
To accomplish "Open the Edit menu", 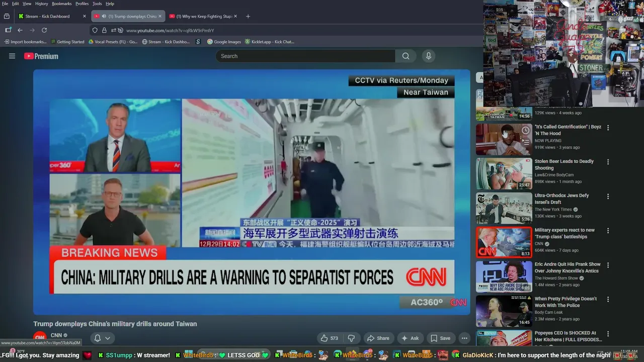I will point(16,4).
